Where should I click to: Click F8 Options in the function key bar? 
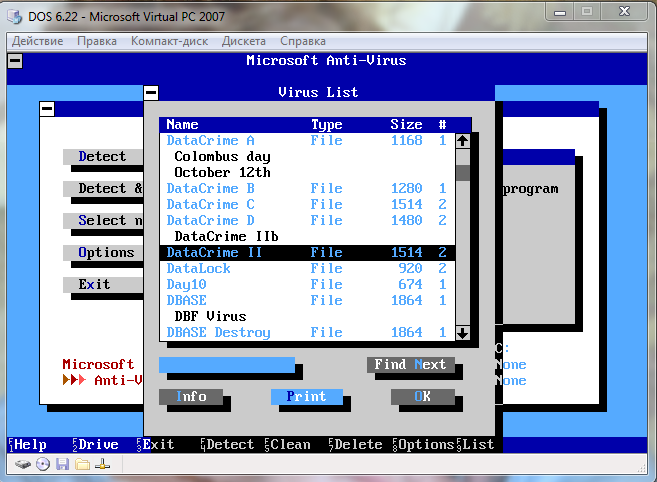424,445
